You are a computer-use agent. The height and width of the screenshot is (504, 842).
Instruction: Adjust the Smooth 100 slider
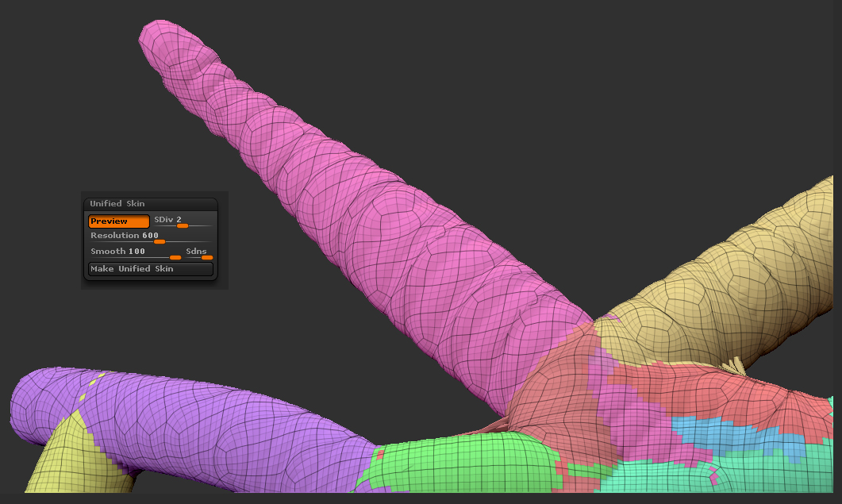pos(136,252)
